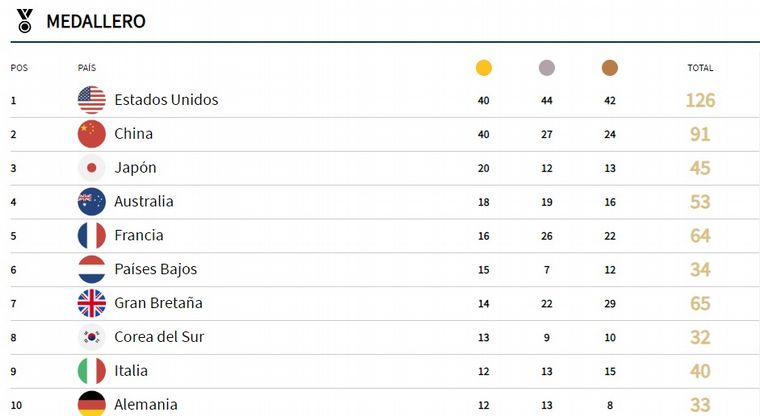The width and height of the screenshot is (760, 416).
Task: Click the United States flag icon
Action: (x=92, y=100)
